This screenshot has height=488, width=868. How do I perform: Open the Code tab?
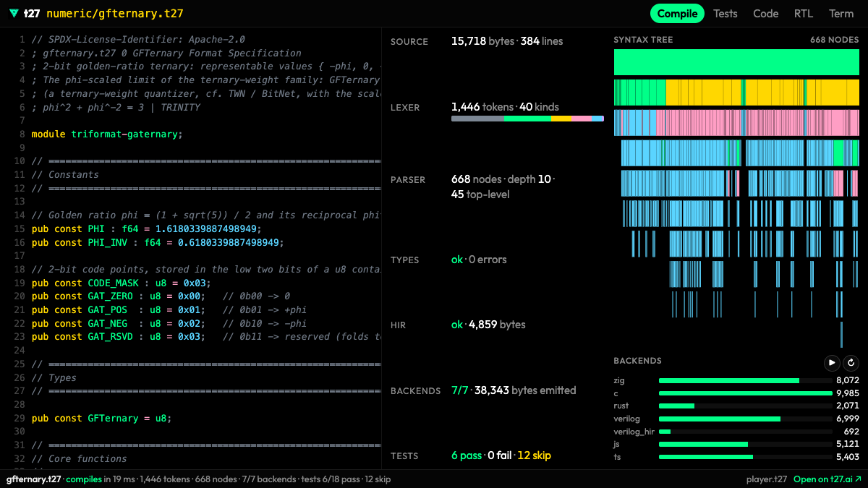click(x=765, y=14)
